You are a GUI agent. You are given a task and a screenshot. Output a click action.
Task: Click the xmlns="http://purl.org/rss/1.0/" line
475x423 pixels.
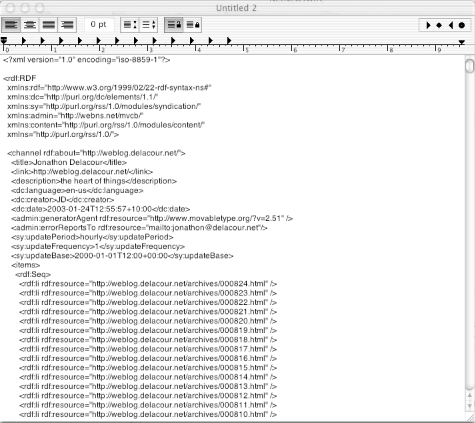click(x=63, y=134)
